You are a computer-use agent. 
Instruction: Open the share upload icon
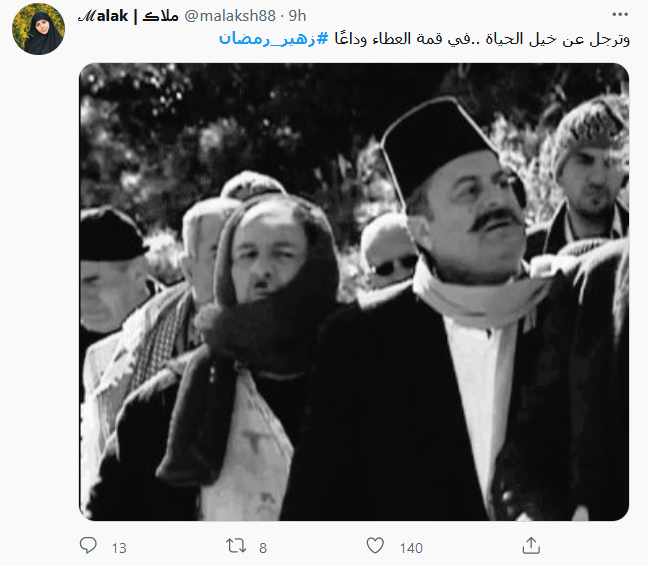click(531, 545)
